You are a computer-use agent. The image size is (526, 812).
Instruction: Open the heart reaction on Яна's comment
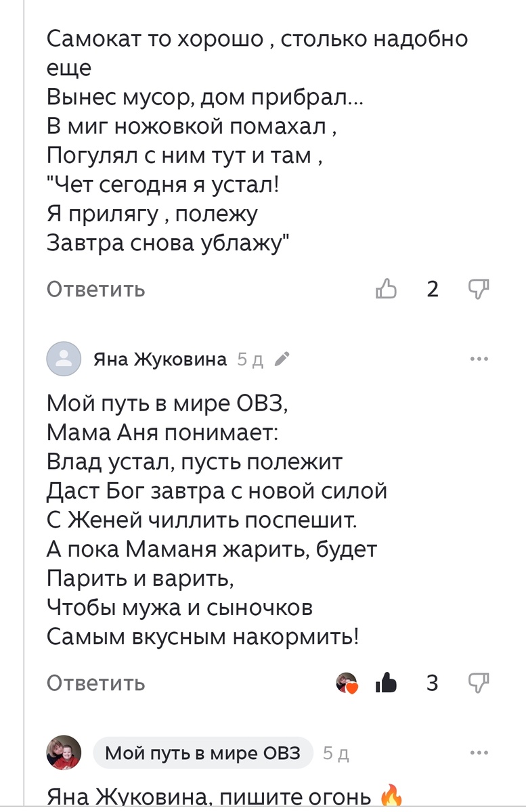click(345, 683)
